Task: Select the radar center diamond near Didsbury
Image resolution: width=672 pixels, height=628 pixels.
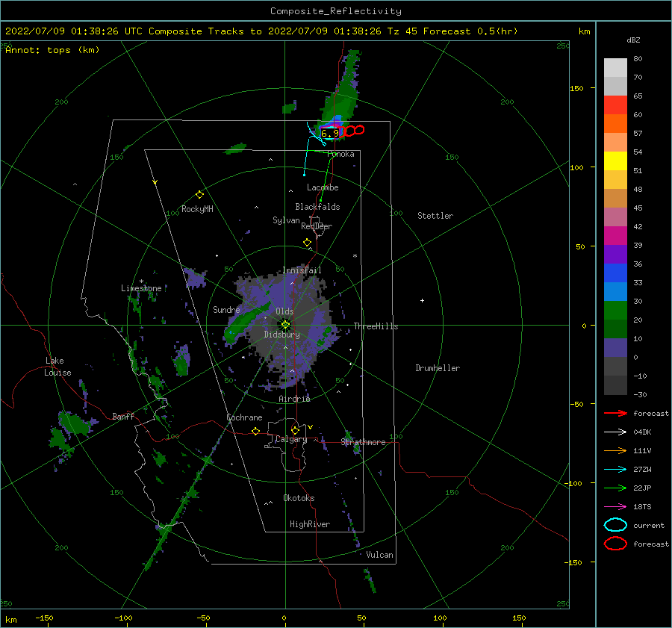Action: pos(285,325)
